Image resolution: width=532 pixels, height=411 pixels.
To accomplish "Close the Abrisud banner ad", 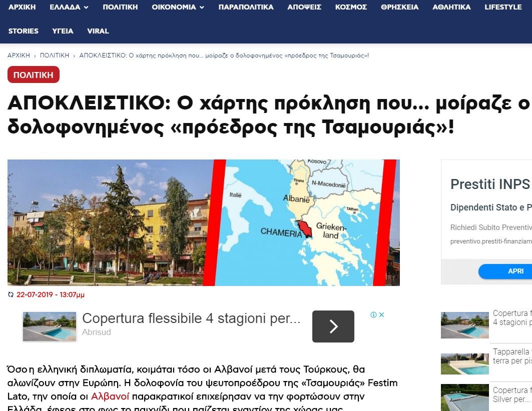I will pos(381,314).
